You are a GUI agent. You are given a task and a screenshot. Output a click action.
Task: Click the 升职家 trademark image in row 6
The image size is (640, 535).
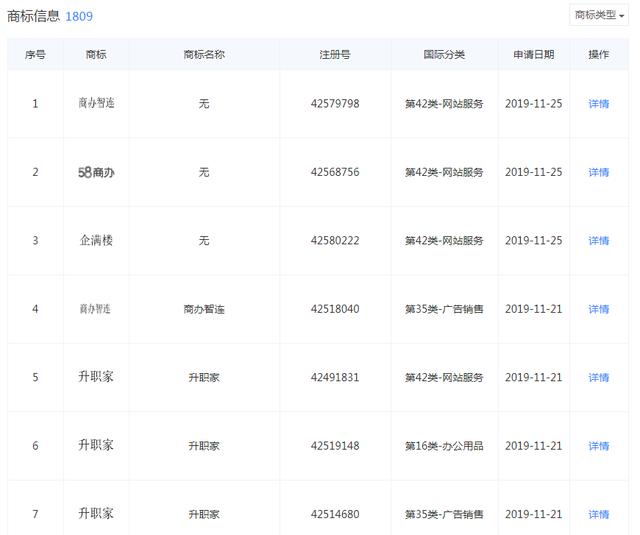96,445
